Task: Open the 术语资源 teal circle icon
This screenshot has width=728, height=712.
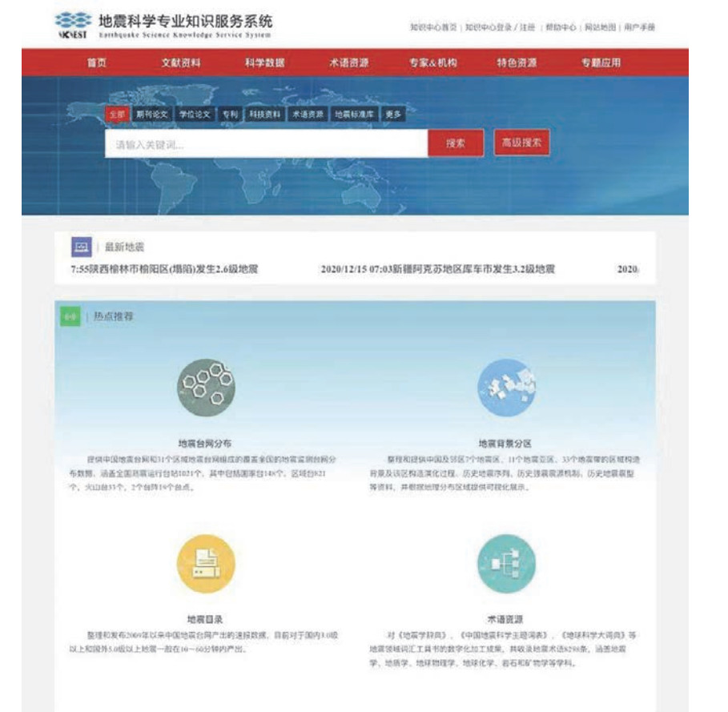Action: point(505,564)
